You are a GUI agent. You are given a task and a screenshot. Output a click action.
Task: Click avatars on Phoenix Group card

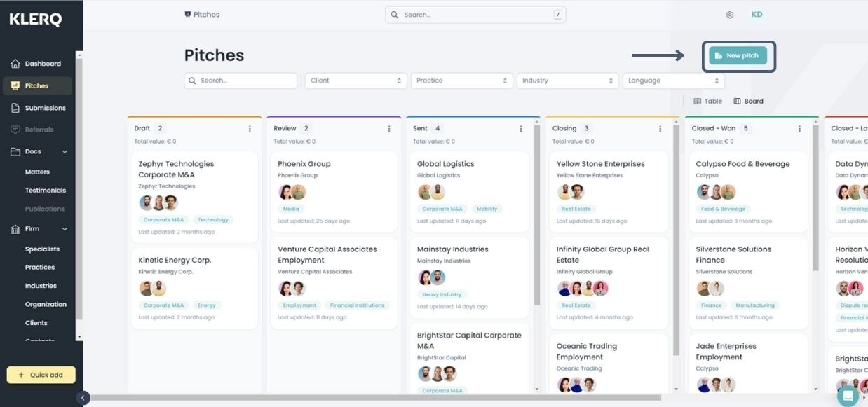pos(292,193)
